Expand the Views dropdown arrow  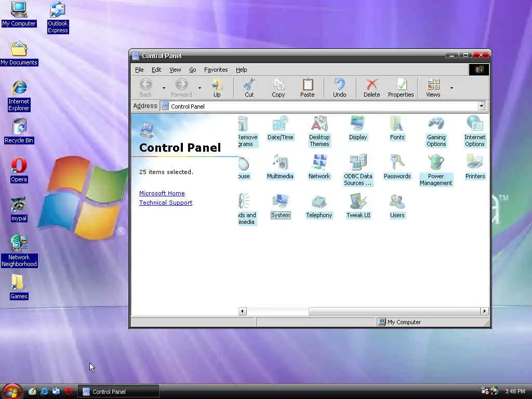point(451,88)
